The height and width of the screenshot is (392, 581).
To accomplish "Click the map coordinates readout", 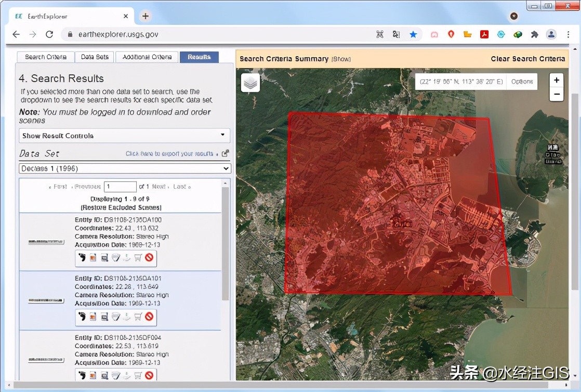I will click(x=461, y=82).
